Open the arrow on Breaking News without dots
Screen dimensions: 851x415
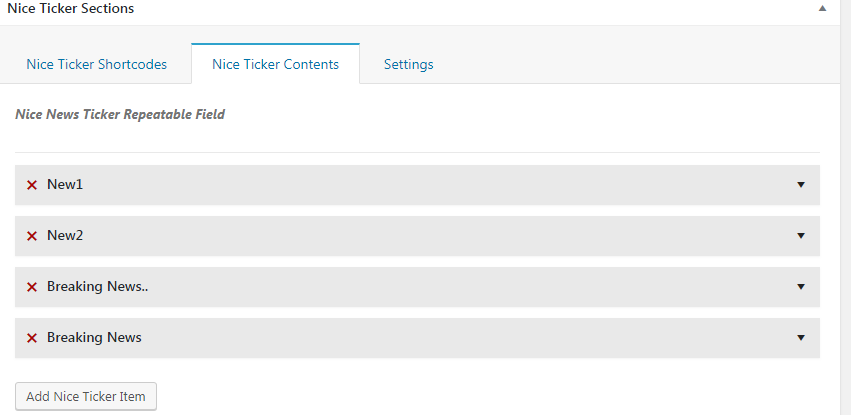point(801,338)
